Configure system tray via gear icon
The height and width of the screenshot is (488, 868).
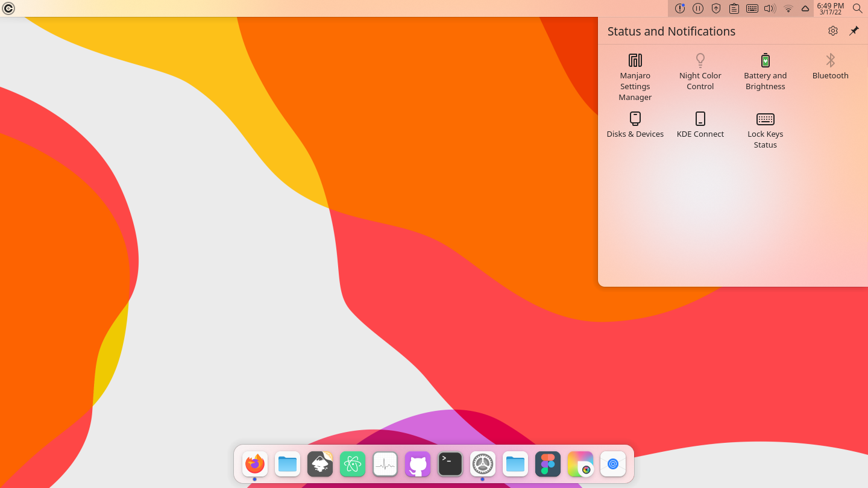pos(833,31)
